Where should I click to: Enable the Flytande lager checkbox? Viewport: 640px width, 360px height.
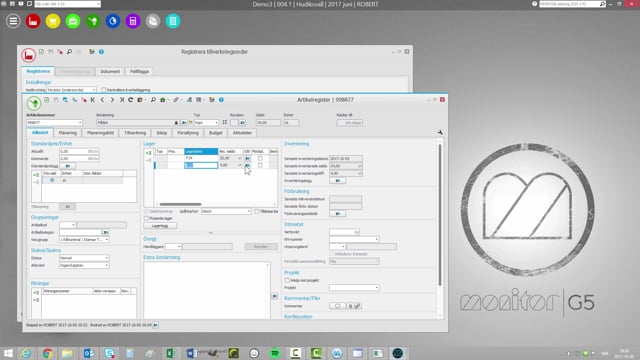pyautogui.click(x=146, y=218)
